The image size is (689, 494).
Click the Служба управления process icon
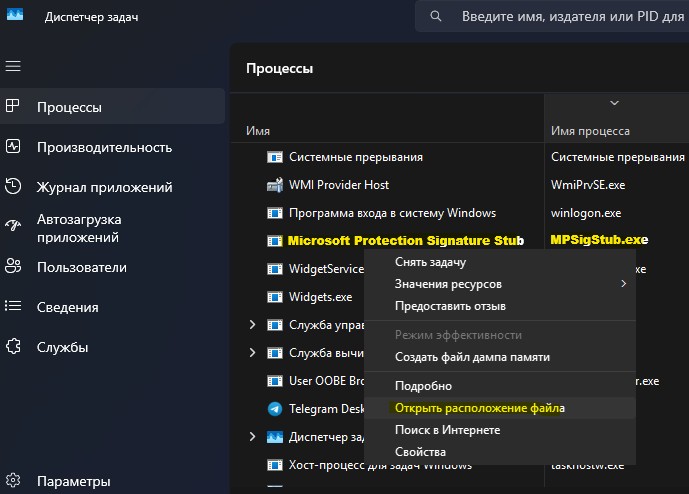[275, 325]
